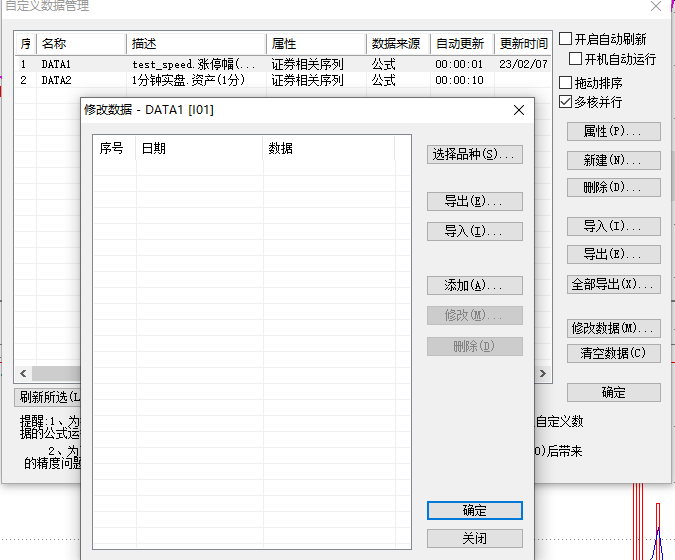The image size is (675, 560).
Task: Click 确定 button in data manager window
Action: click(x=613, y=393)
